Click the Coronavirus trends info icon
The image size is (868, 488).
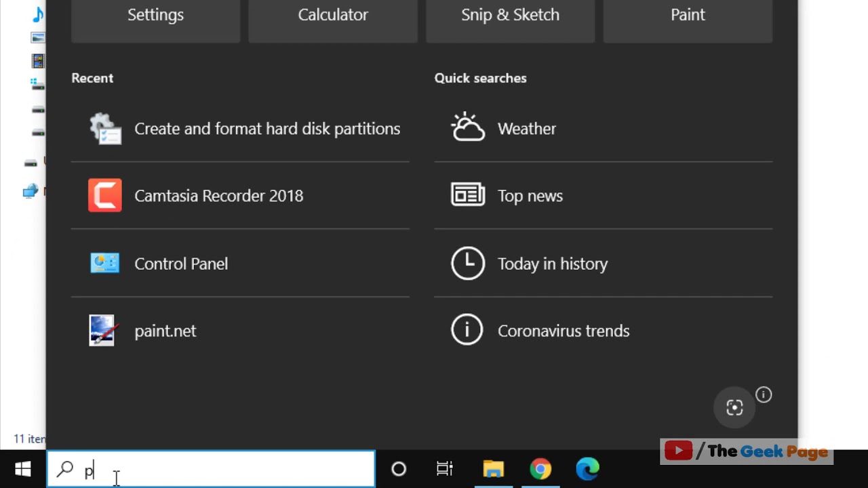(467, 330)
